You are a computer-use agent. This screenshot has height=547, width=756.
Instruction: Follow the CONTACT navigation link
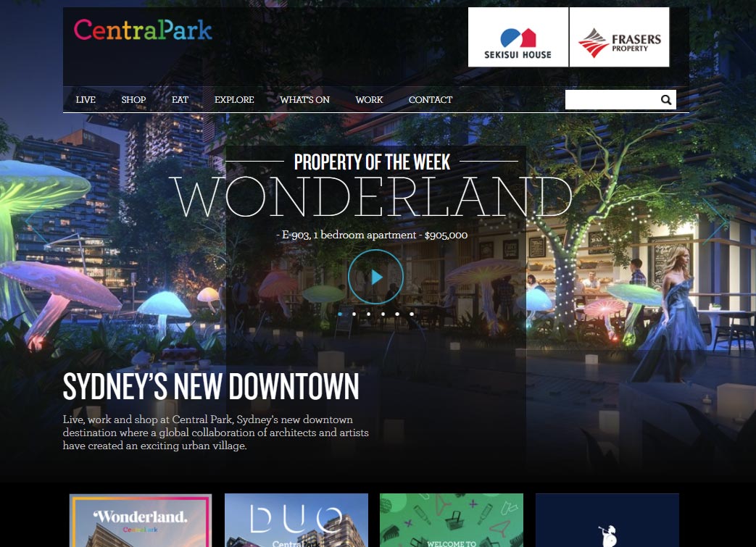click(430, 100)
